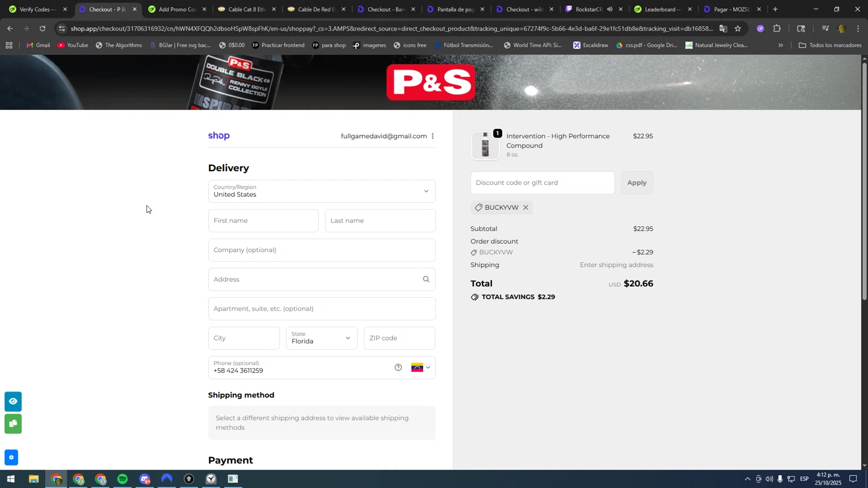
Task: Open the volume control in system tray
Action: pyautogui.click(x=769, y=479)
